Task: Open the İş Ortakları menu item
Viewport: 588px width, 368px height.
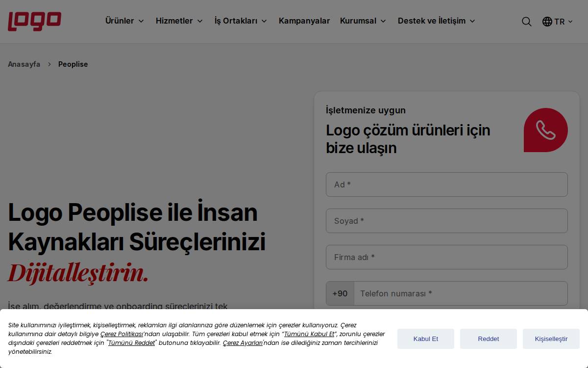Action: (236, 21)
